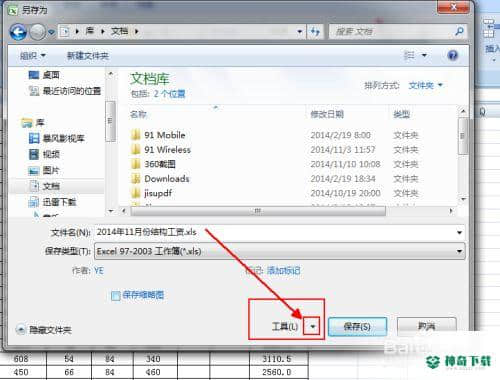
Task: Sort by the 修改日期 column header
Action: click(x=327, y=114)
